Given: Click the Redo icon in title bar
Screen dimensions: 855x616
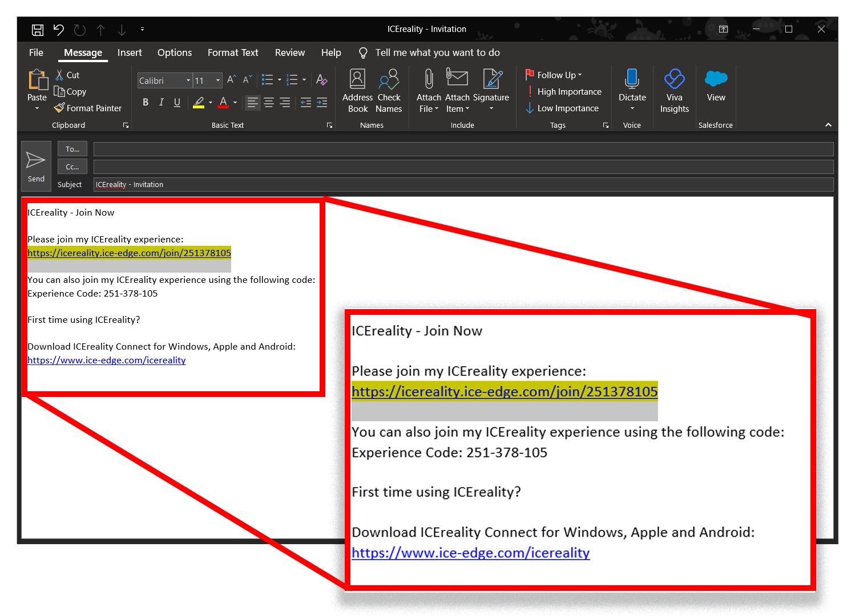Looking at the screenshot, I should tap(80, 30).
